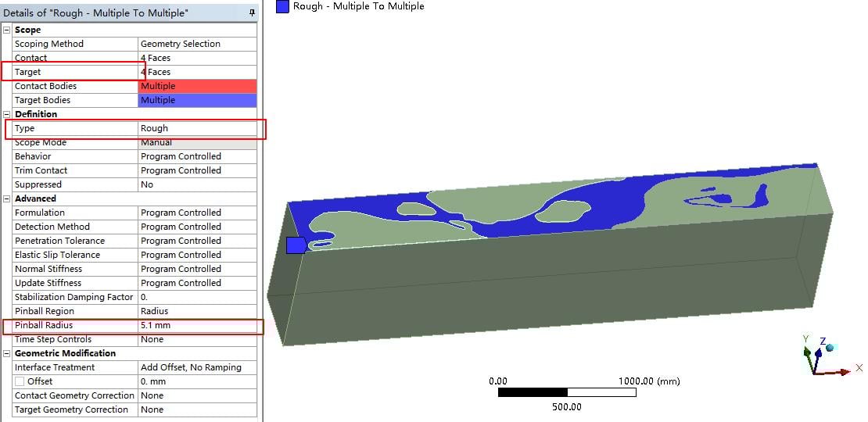Collapse the Scope section
This screenshot has height=422, width=868.
point(6,30)
